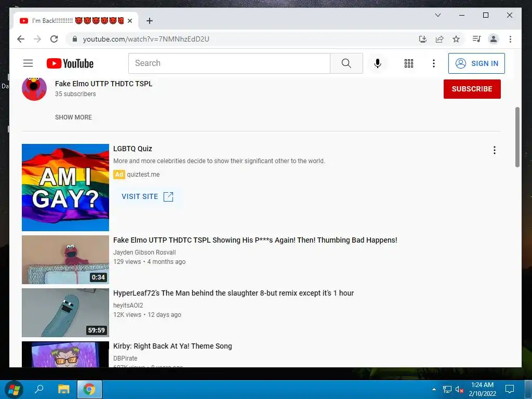Image resolution: width=532 pixels, height=399 pixels.
Task: Share this page via share icon
Action: coord(440,39)
